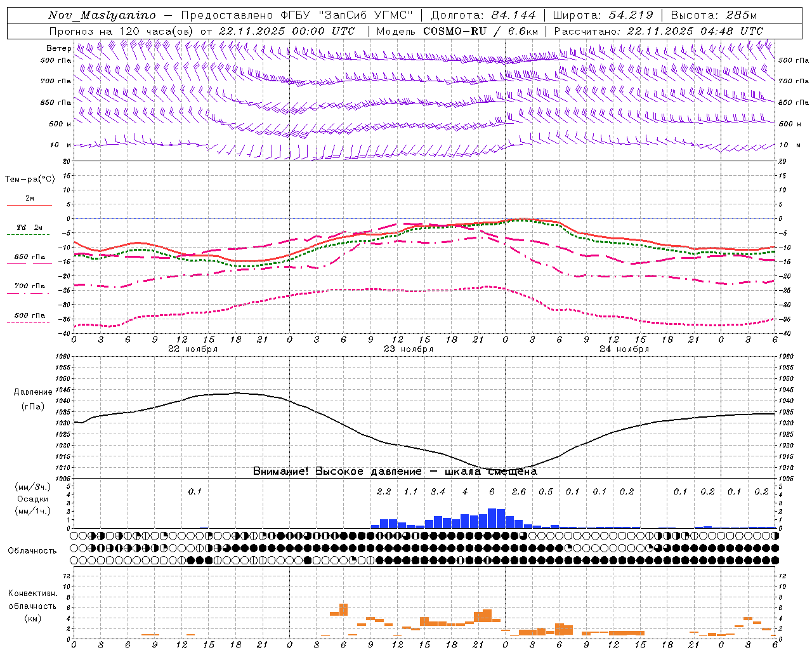The height and width of the screenshot is (650, 812).
Task: Click the 2.6 precipitation total
Action: (x=519, y=492)
